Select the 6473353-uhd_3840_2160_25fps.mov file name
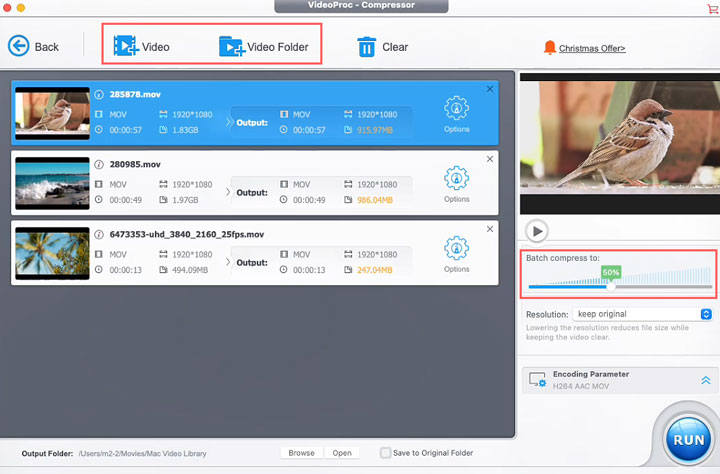This screenshot has width=720, height=474. [x=186, y=234]
